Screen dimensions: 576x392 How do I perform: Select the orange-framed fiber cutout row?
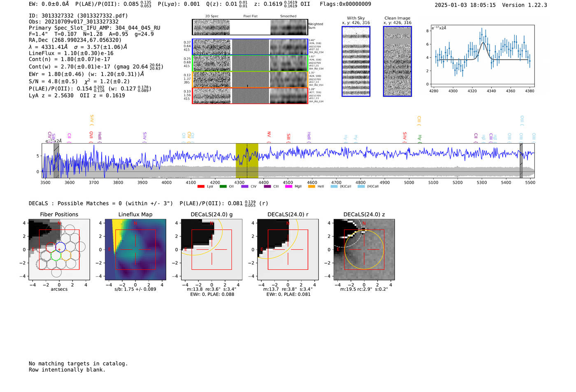250,79
